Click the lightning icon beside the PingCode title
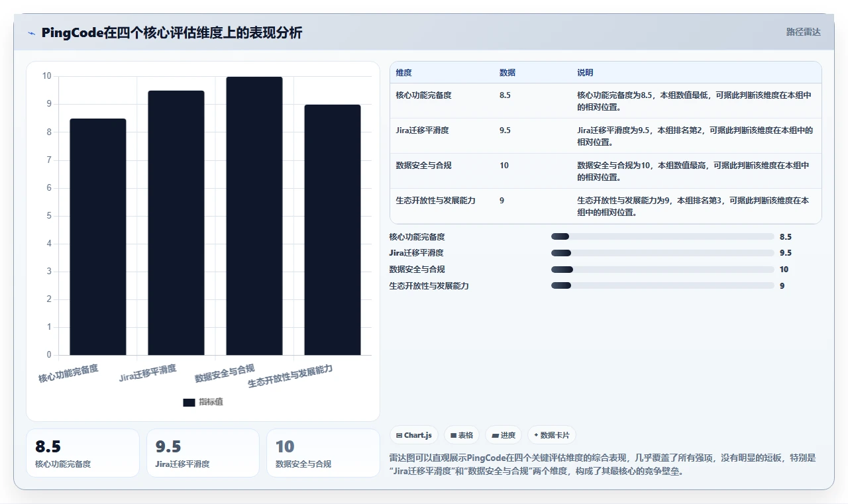 click(x=32, y=33)
